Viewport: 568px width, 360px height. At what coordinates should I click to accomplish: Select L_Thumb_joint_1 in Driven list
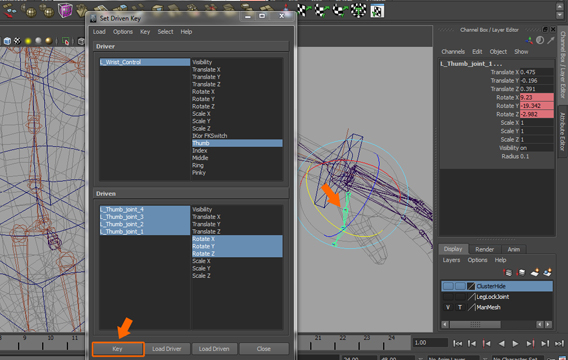pyautogui.click(x=145, y=231)
